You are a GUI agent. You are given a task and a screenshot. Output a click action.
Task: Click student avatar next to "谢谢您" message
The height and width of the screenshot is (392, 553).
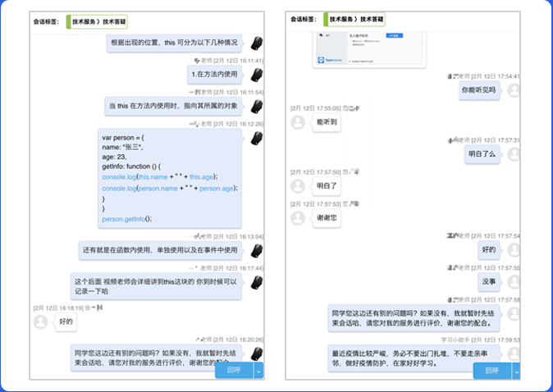click(298, 218)
